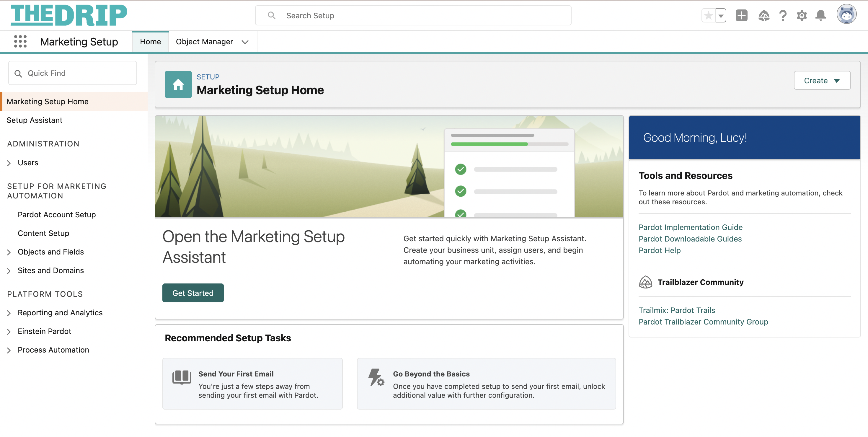This screenshot has height=437, width=868.
Task: Switch to the Home tab
Action: (150, 42)
